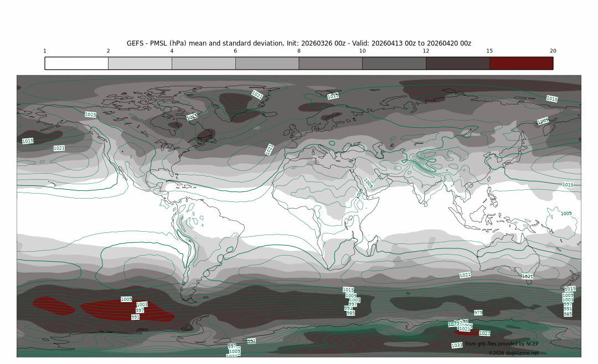Click the 1027 contour label near Antarctica
Viewport: 598px width, 364px height.
(484, 333)
